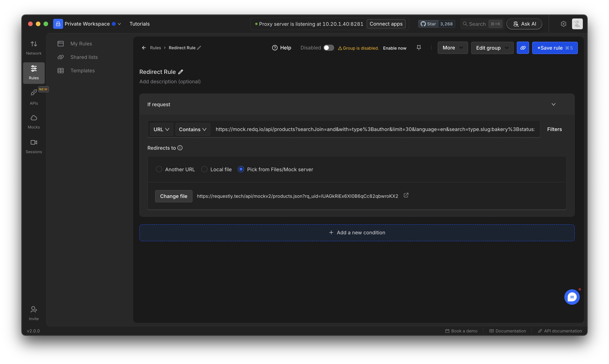Select the Another URL radio option
The image size is (609, 364).
pos(159,169)
